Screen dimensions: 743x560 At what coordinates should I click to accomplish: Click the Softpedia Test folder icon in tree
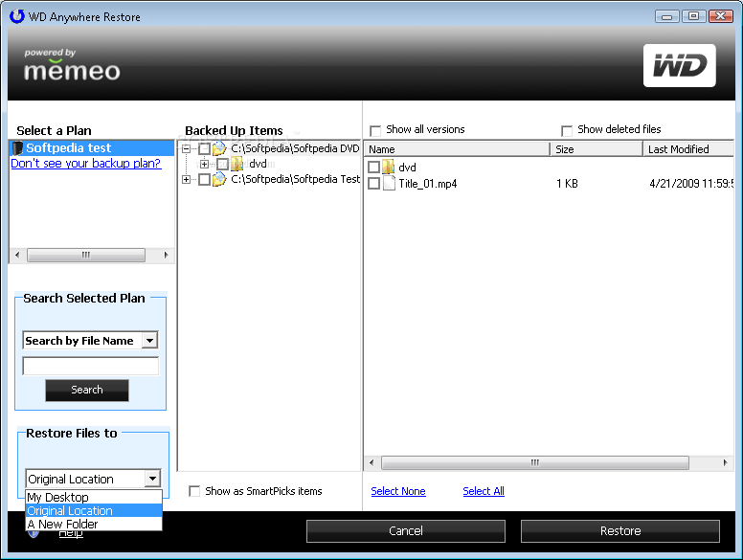pos(219,179)
